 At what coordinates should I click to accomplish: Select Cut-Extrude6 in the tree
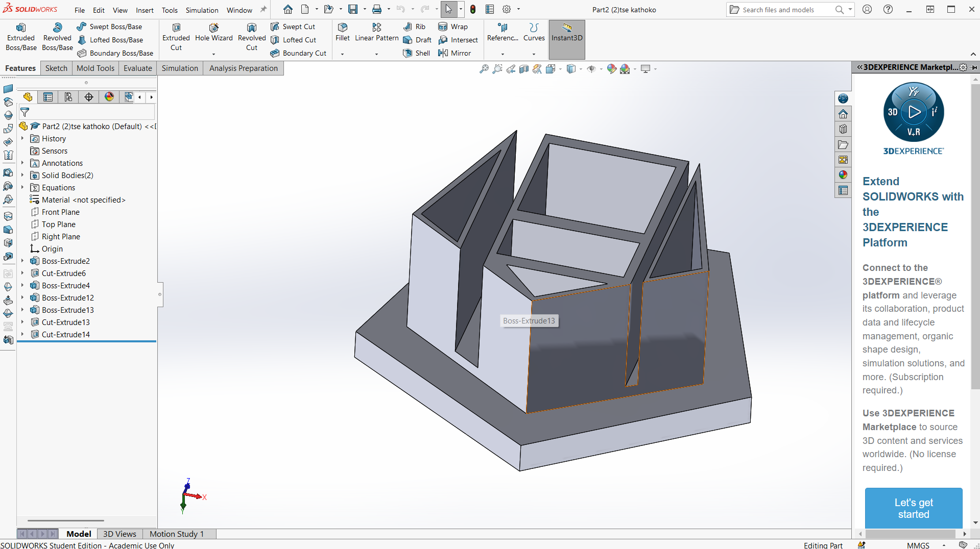[63, 273]
